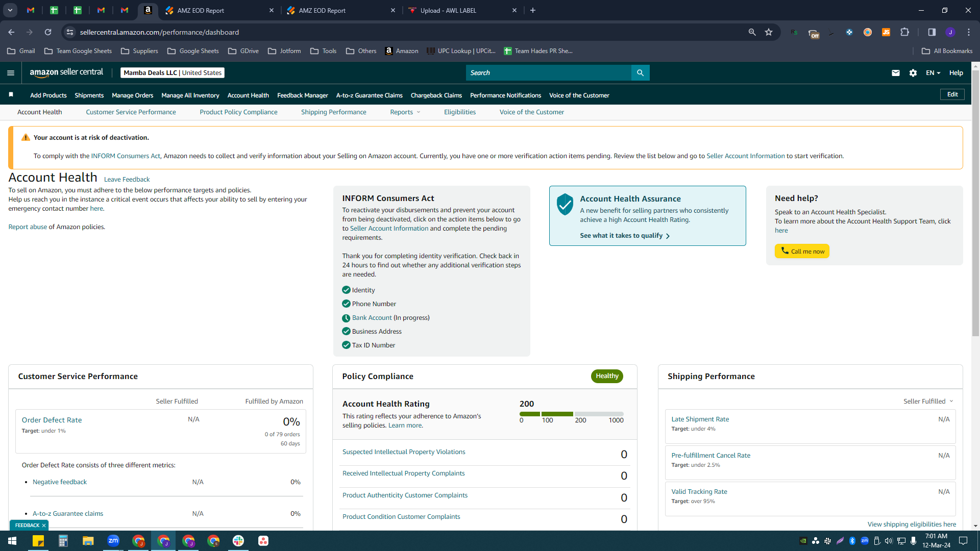Image resolution: width=980 pixels, height=551 pixels.
Task: Click the Amazon Seller Central logo
Action: click(x=66, y=72)
